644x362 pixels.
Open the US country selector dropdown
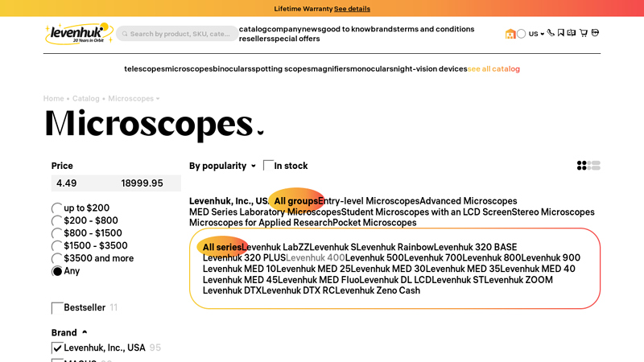536,34
